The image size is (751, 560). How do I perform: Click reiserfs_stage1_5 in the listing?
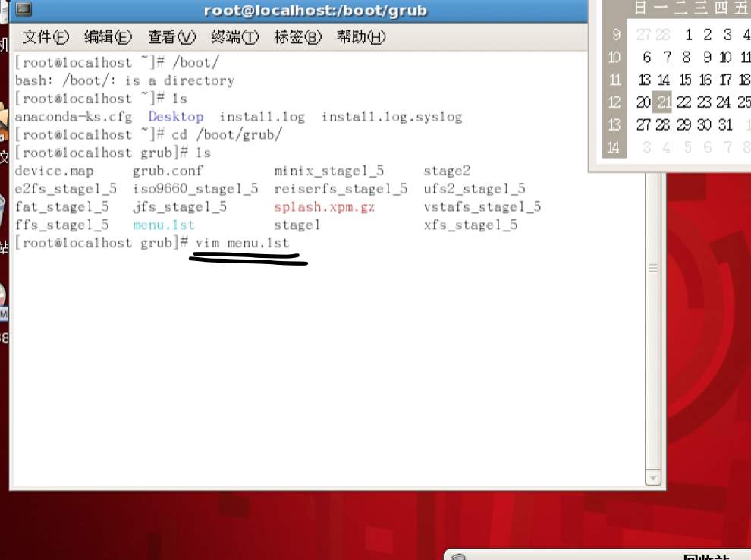point(341,189)
